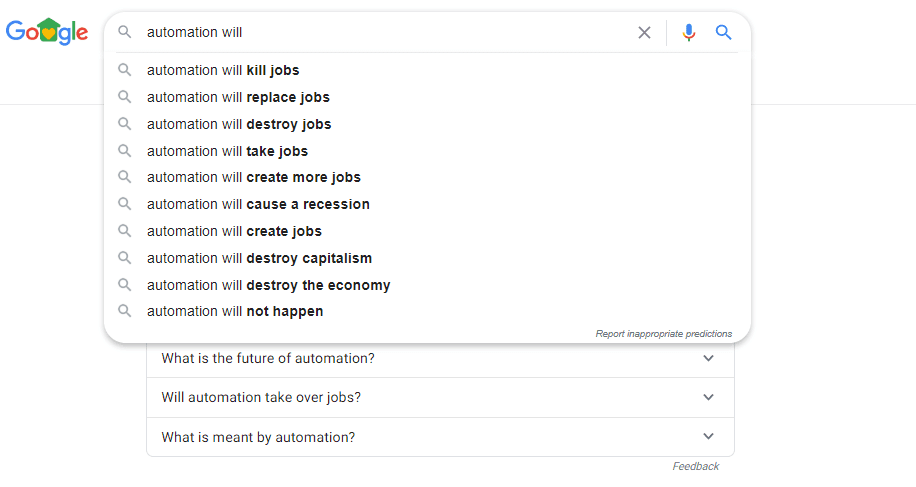
Task: Expand 'What is meant by automation?' question
Action: (x=708, y=437)
